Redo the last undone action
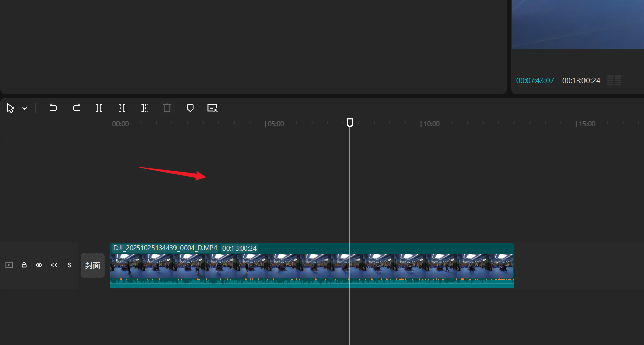The width and height of the screenshot is (644, 345). (76, 108)
